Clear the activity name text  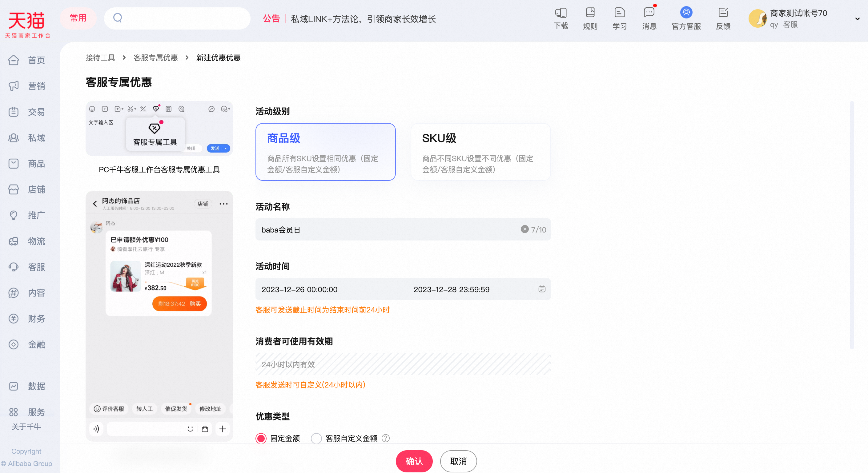click(x=524, y=229)
